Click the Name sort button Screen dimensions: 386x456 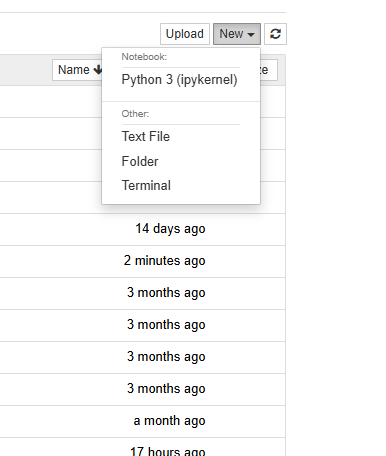77,70
